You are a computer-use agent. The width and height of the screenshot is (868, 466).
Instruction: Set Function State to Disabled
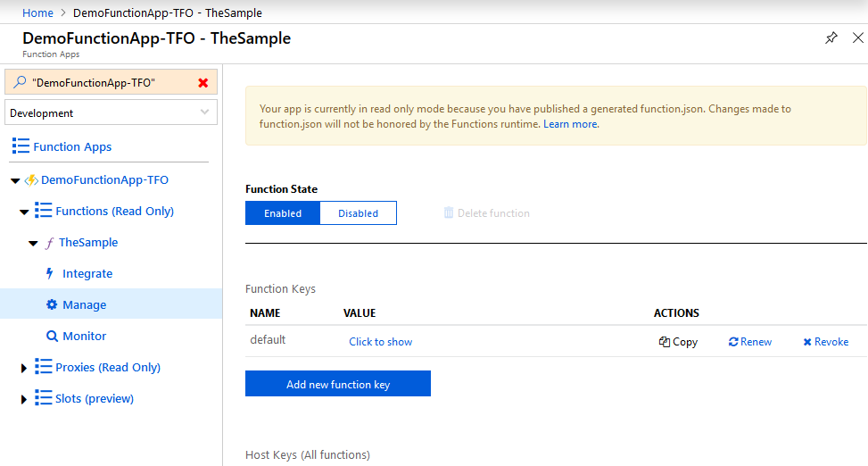tap(358, 213)
